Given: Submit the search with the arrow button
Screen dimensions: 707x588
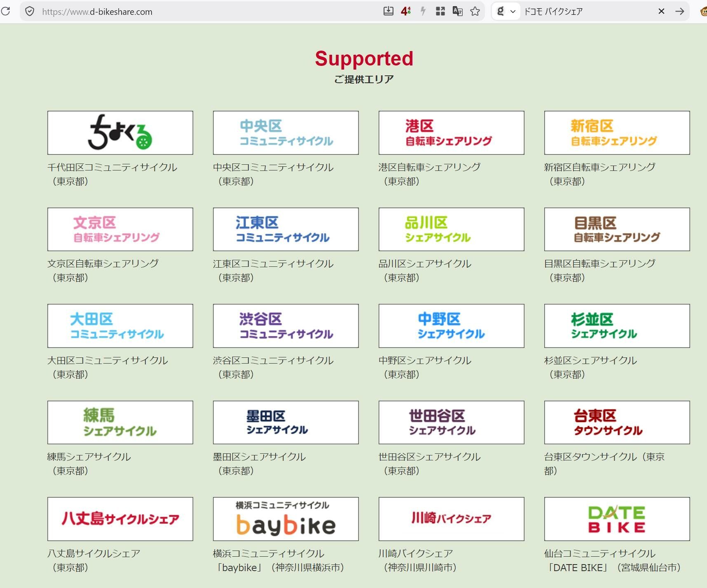Looking at the screenshot, I should (679, 11).
